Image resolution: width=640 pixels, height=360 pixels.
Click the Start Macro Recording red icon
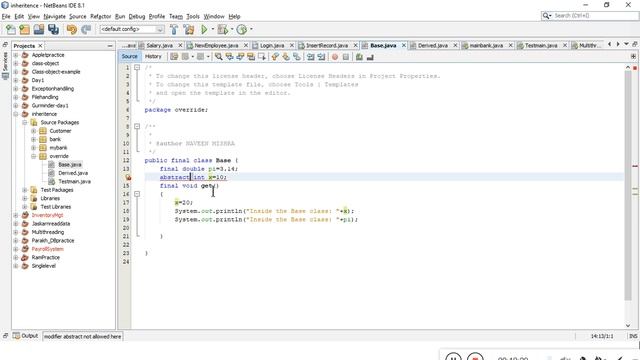(x=335, y=57)
